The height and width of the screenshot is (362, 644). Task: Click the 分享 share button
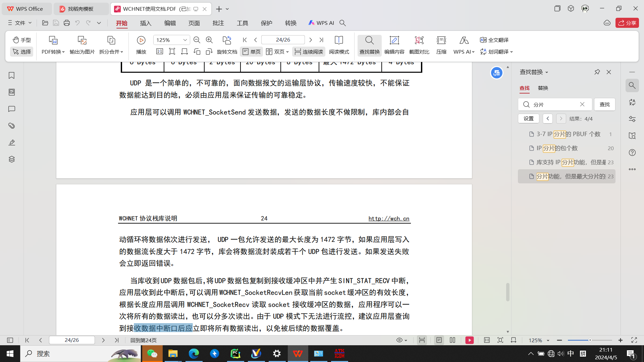pyautogui.click(x=627, y=23)
